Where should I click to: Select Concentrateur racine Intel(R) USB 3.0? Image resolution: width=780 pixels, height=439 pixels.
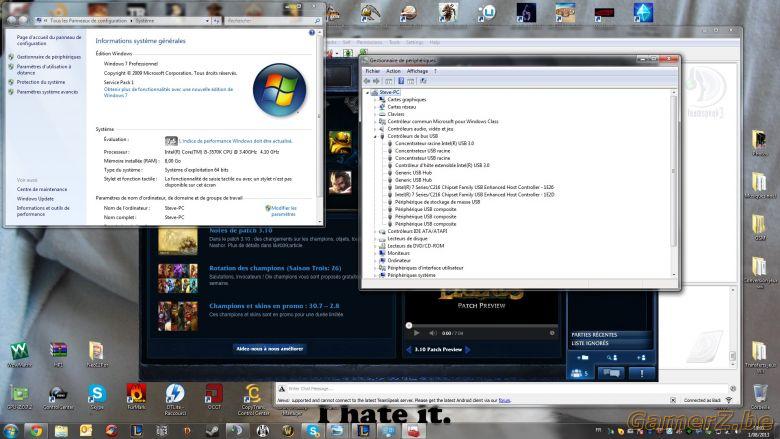[434, 143]
